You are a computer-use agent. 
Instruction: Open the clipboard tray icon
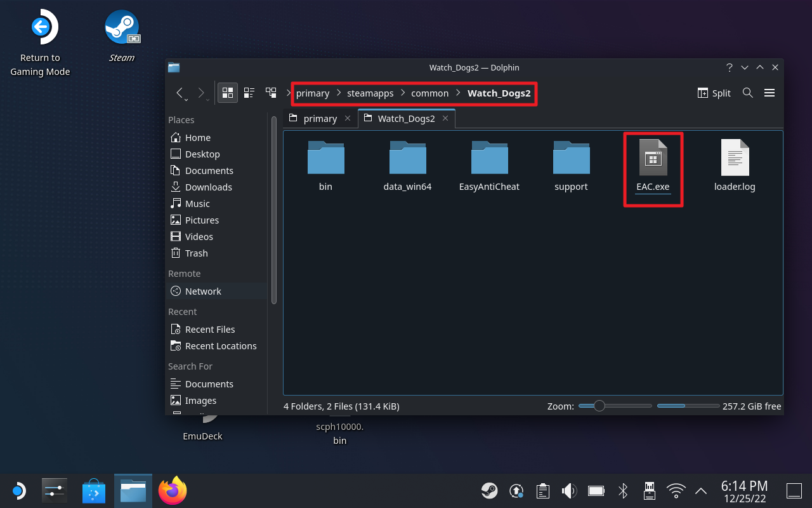pos(542,490)
